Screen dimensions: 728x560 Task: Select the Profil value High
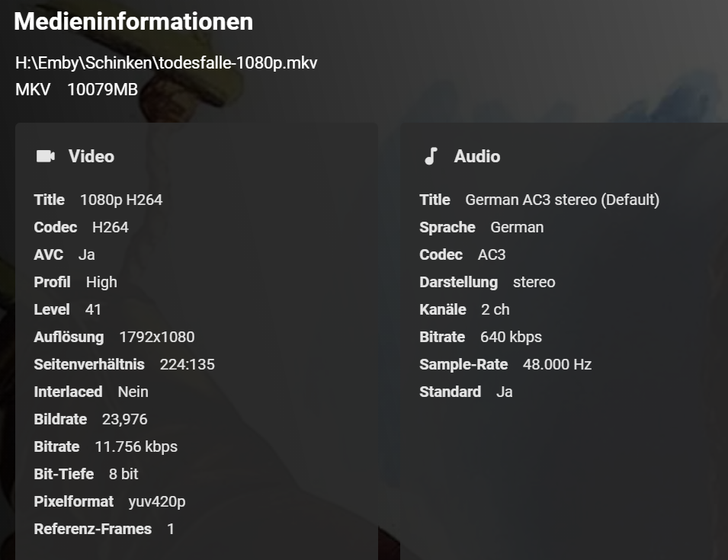101,282
